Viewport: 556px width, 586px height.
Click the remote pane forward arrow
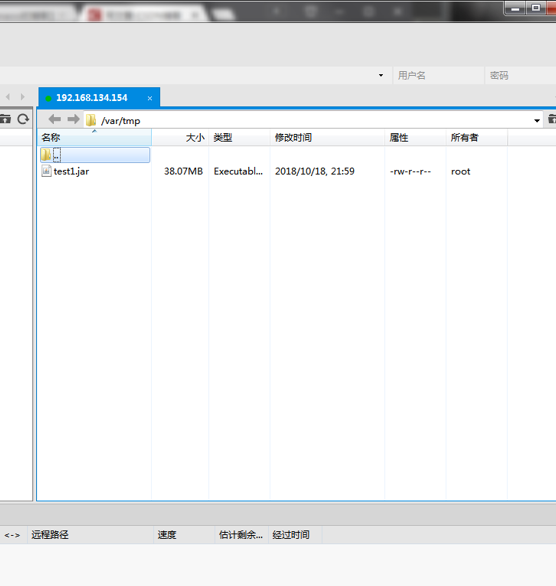[x=73, y=119]
